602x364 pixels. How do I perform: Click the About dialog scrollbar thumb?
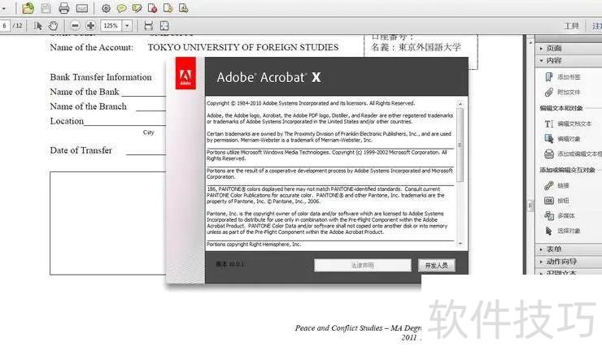[460, 145]
